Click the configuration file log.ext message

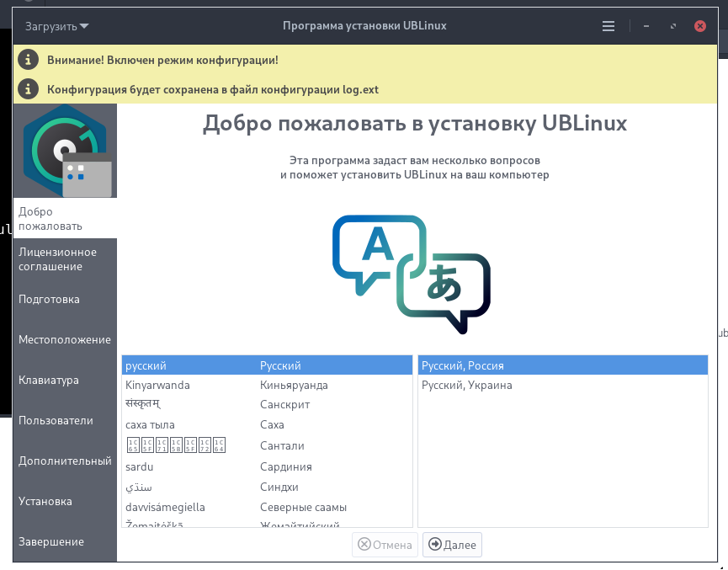click(213, 89)
